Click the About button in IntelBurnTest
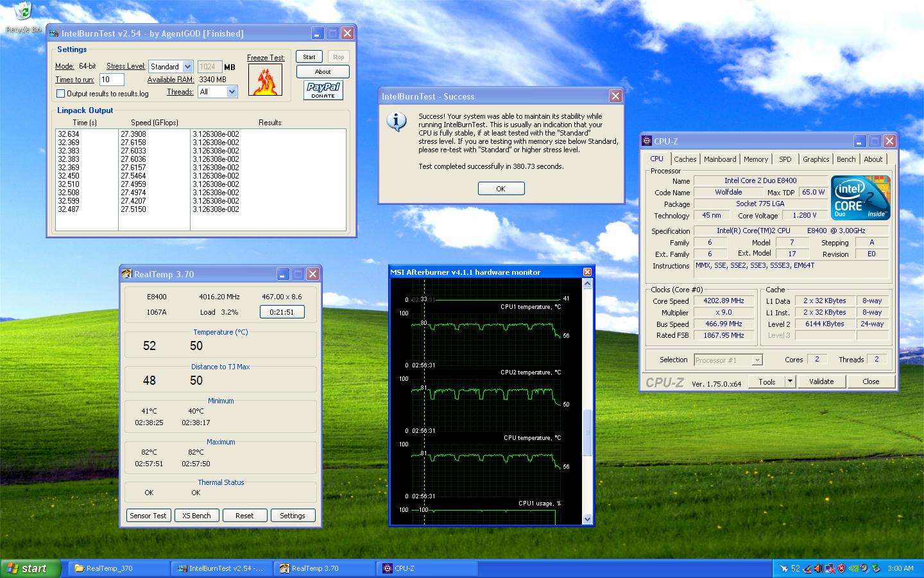 (323, 72)
